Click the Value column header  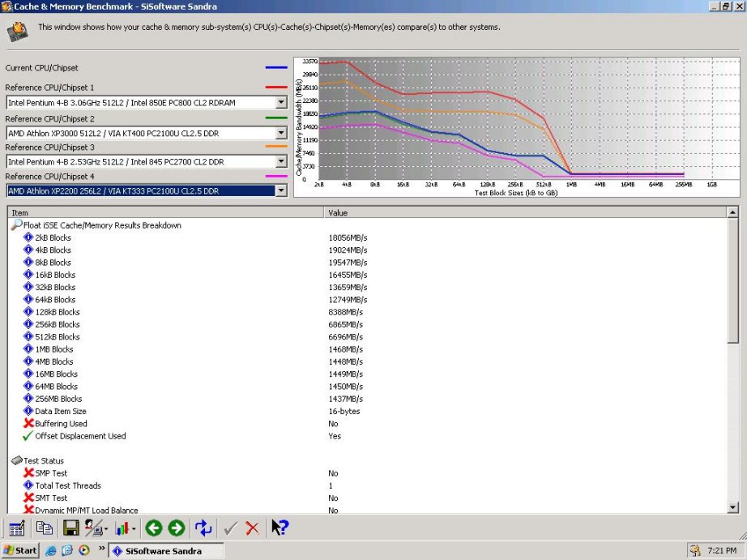click(x=525, y=212)
